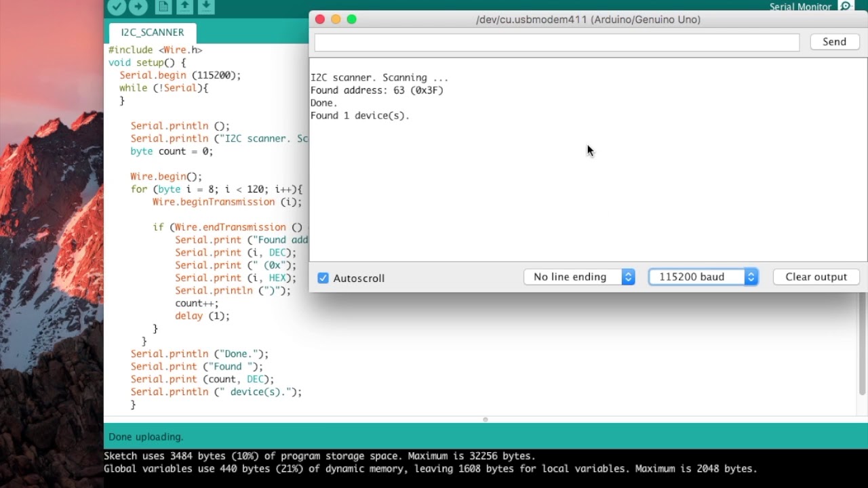868x488 pixels.
Task: Click the 'Wire.begin();' code line
Action: coord(166,177)
